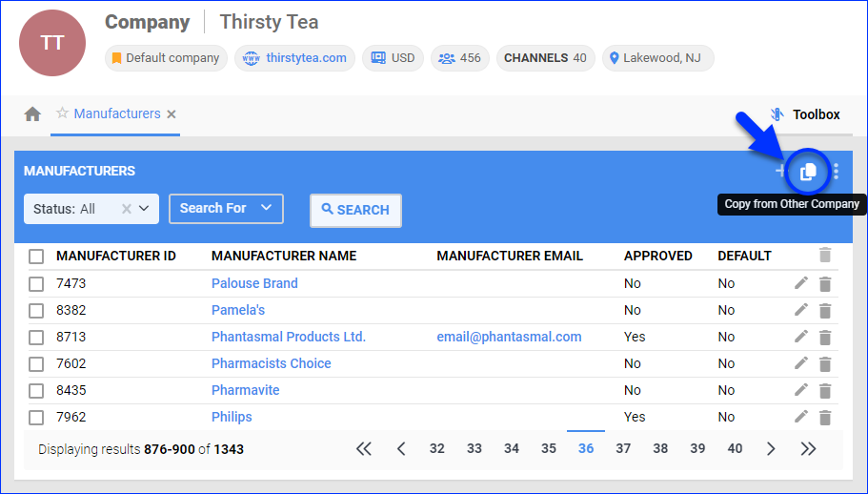Click the Copy from Other Company icon

tap(808, 172)
